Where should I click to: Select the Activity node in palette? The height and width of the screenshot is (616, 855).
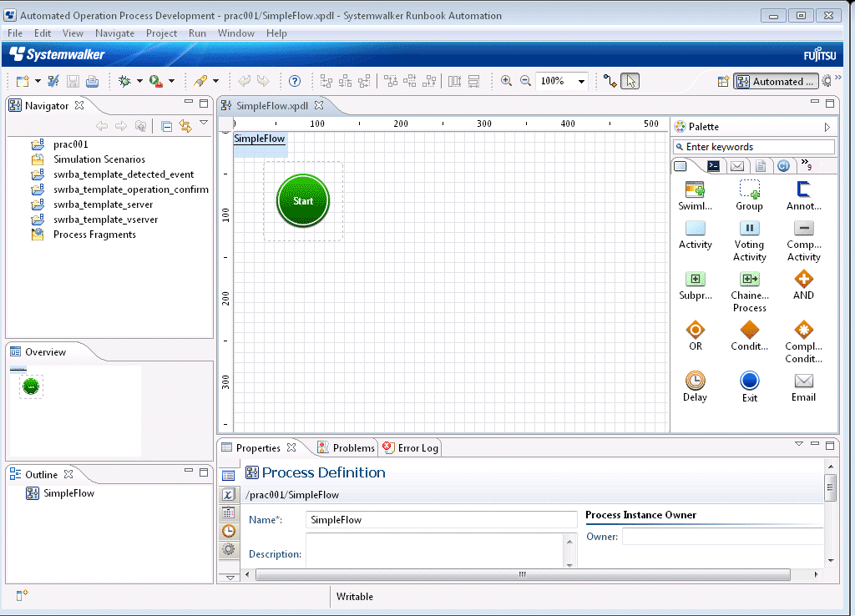696,235
